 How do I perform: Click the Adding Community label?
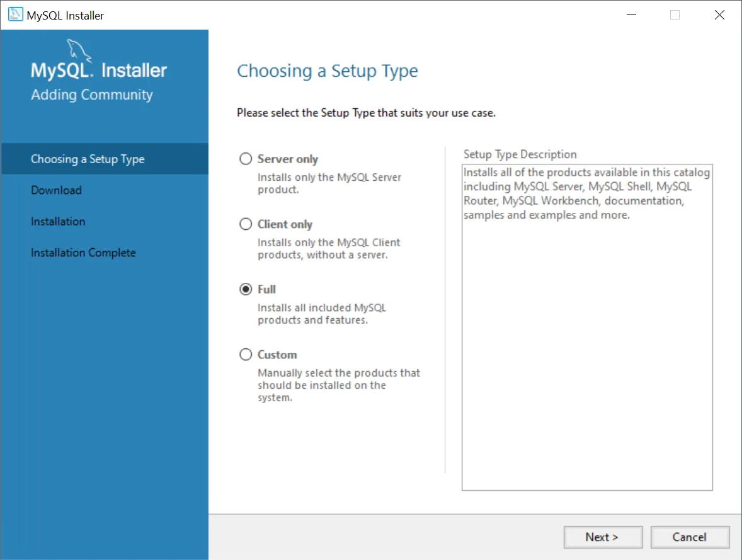point(91,94)
